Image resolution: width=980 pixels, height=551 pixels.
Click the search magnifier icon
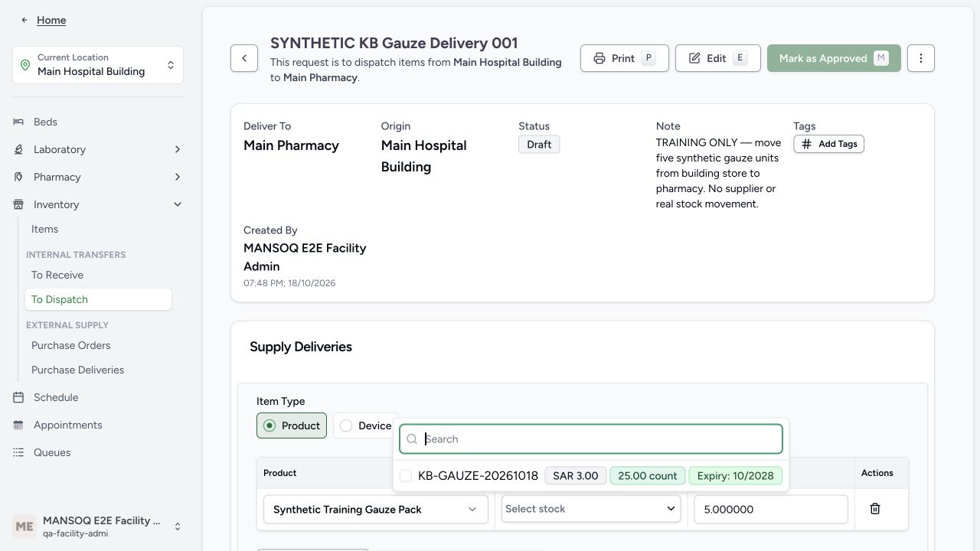[412, 439]
